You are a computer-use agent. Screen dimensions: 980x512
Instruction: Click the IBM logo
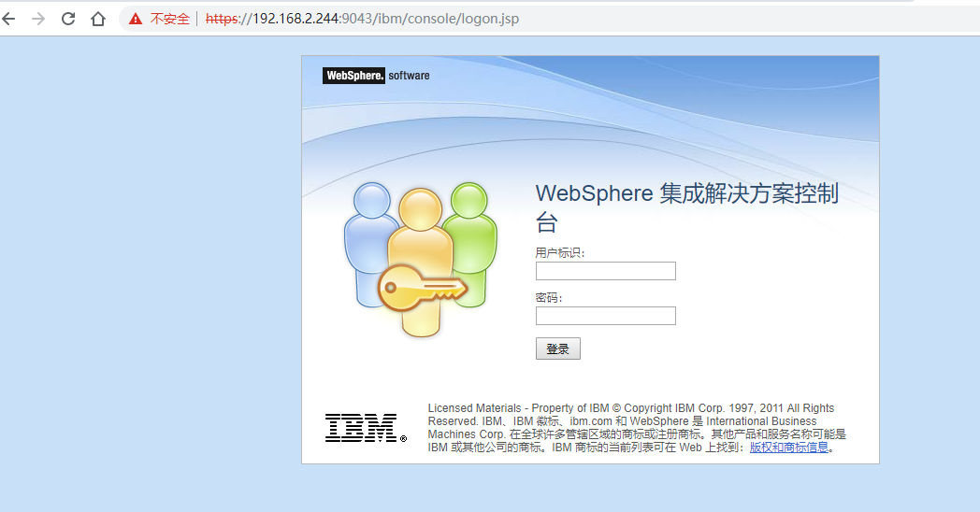[366, 428]
